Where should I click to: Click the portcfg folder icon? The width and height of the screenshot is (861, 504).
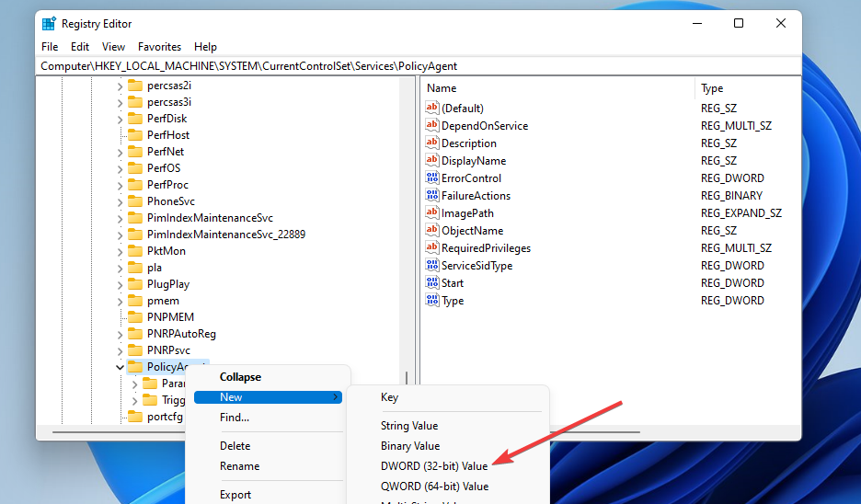coord(135,416)
